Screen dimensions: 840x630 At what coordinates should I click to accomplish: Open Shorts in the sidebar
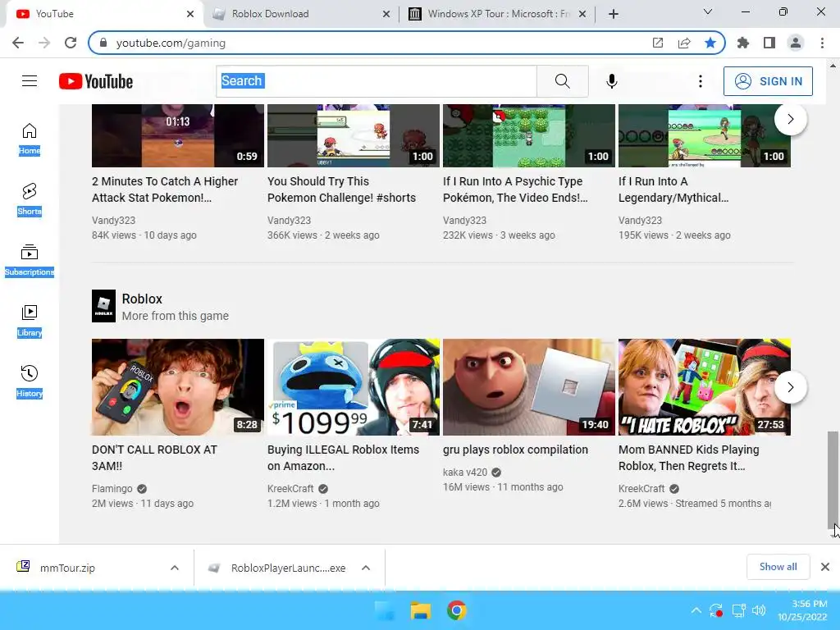pos(30,199)
